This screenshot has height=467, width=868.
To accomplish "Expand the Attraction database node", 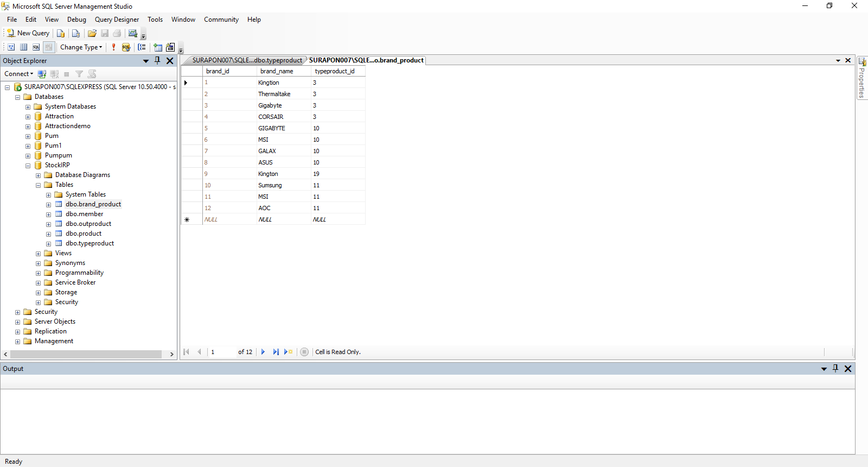I will (28, 116).
